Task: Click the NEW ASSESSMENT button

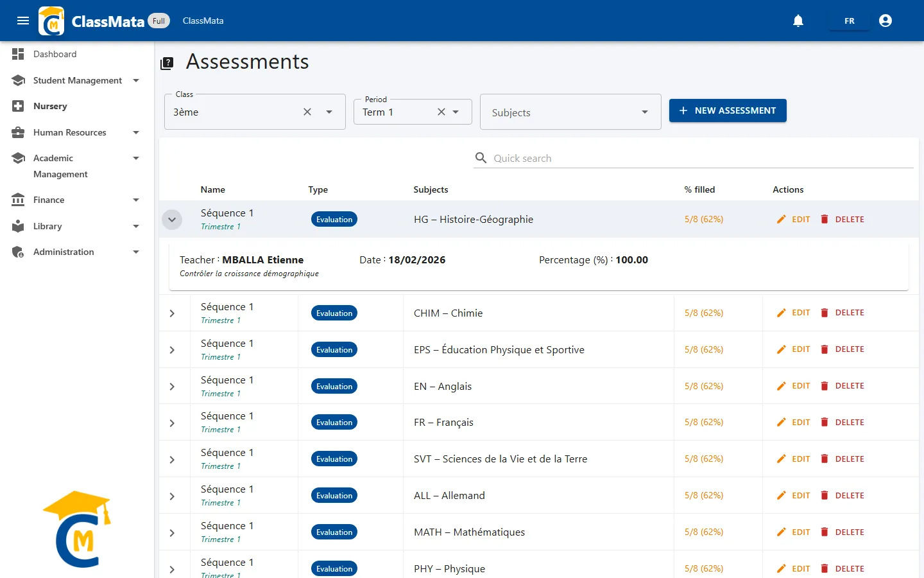Action: pos(728,110)
